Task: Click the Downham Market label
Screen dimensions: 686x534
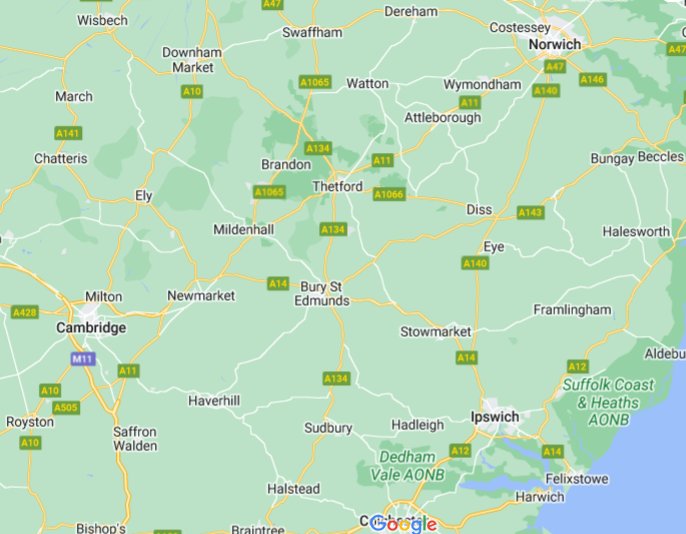Action: 192,59
